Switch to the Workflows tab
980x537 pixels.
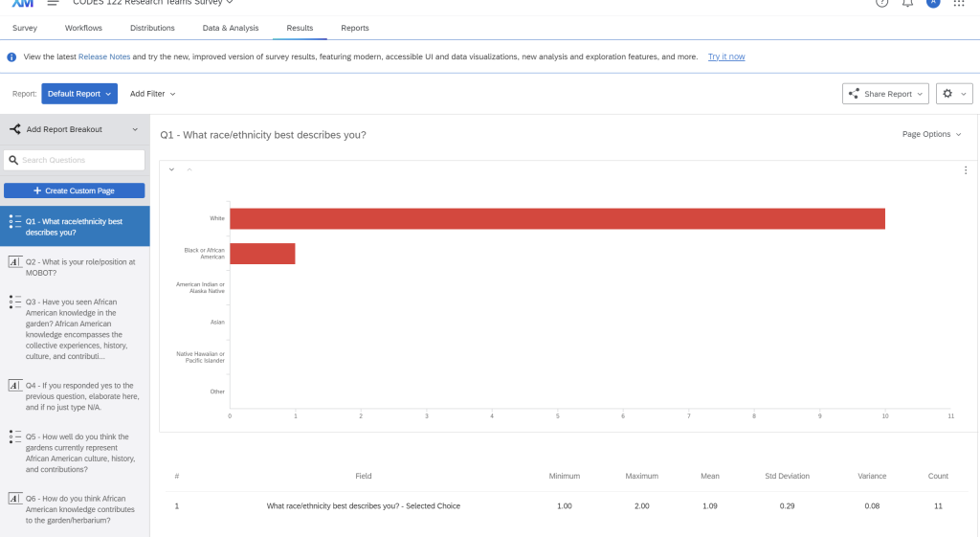coord(83,28)
